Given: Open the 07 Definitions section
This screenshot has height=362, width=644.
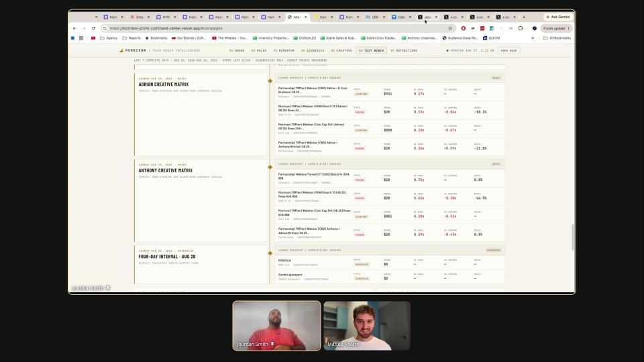Looking at the screenshot, I should tap(404, 50).
